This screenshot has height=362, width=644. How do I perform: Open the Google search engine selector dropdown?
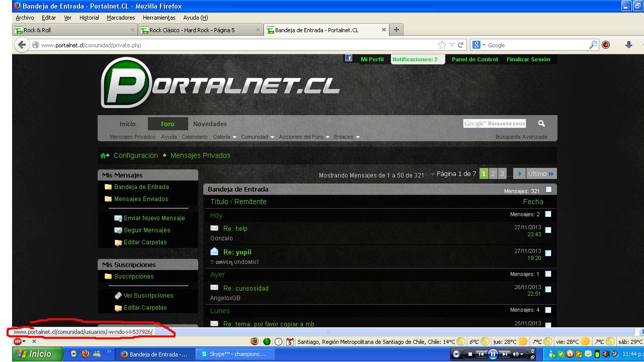[x=479, y=45]
